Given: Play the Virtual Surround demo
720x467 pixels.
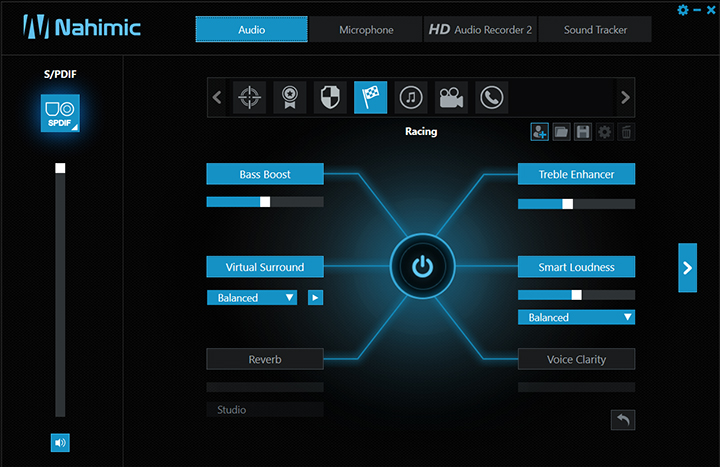Looking at the screenshot, I should pos(315,298).
